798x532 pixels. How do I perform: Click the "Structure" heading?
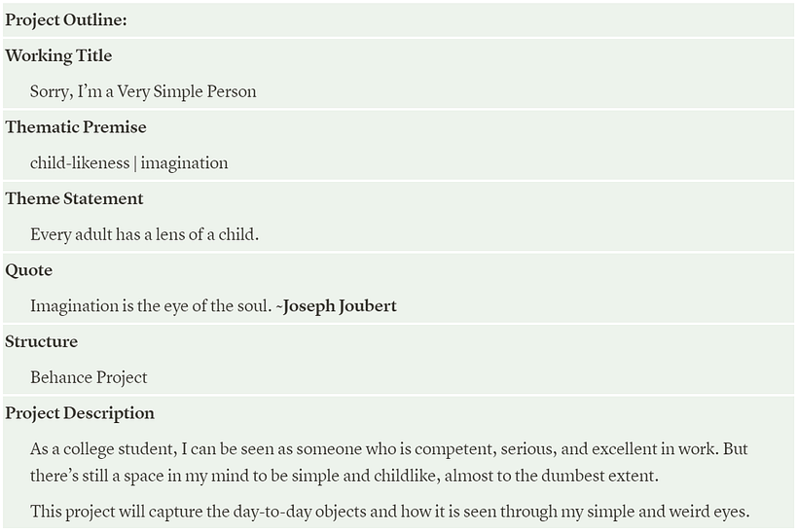coord(41,342)
